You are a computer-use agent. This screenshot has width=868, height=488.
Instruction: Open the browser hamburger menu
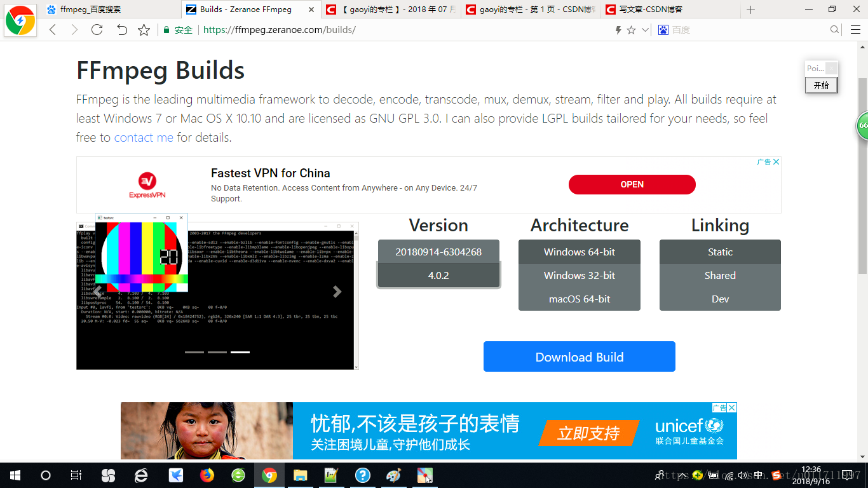coord(855,30)
